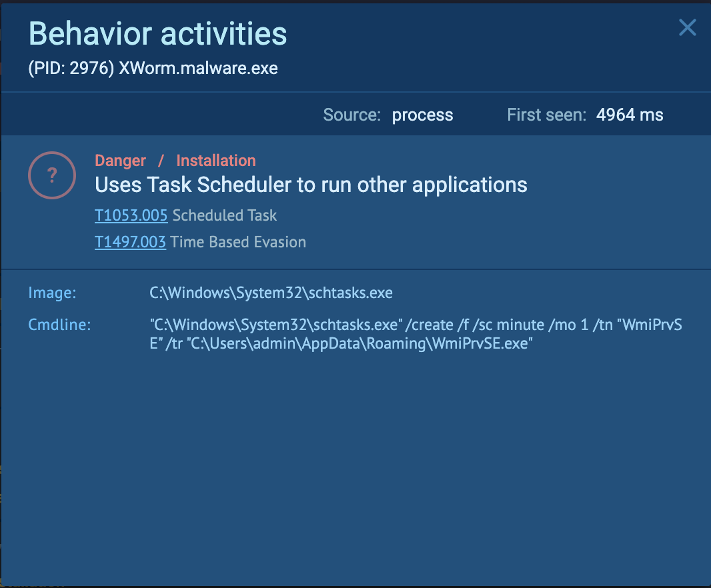This screenshot has width=711, height=588.
Task: Click the Uses Task Scheduler heading
Action: coord(311,185)
